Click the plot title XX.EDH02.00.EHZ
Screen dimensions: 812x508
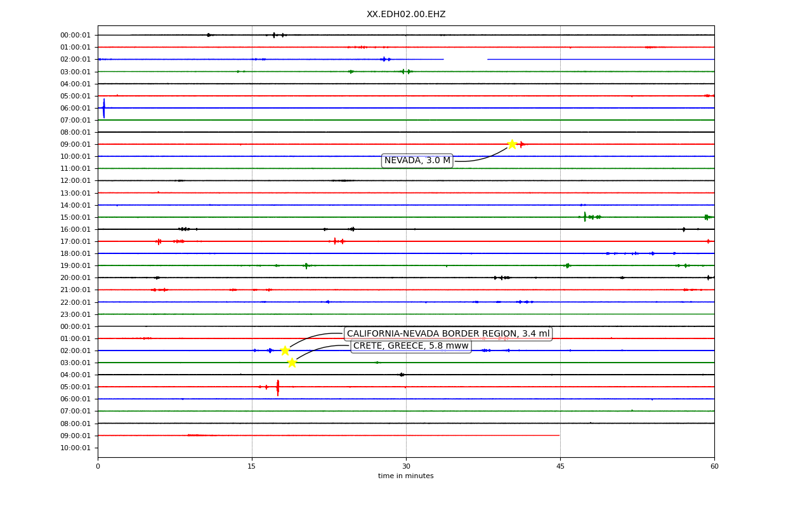point(406,15)
